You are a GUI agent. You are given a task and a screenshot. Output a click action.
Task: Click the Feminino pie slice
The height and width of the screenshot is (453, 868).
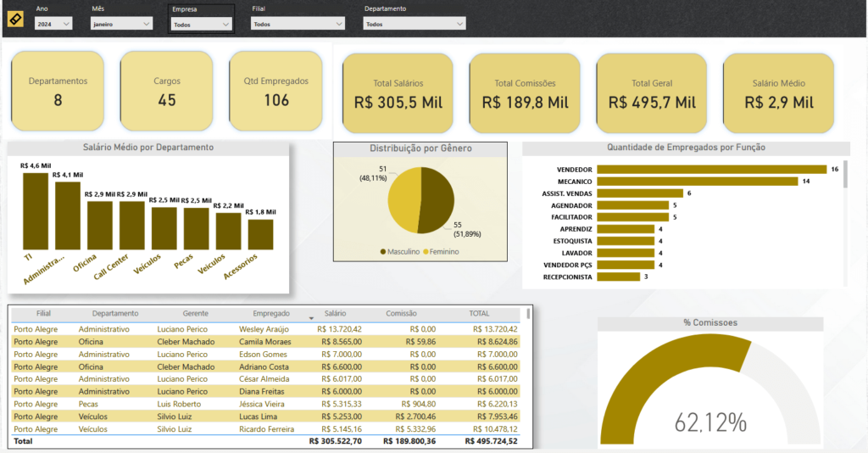tap(403, 200)
